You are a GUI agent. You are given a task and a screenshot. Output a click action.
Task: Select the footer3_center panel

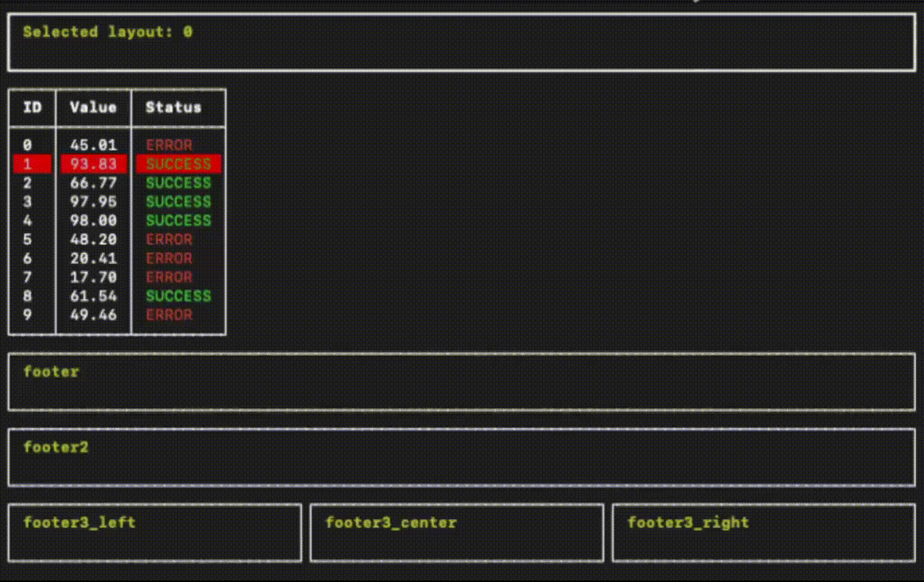pyautogui.click(x=456, y=532)
